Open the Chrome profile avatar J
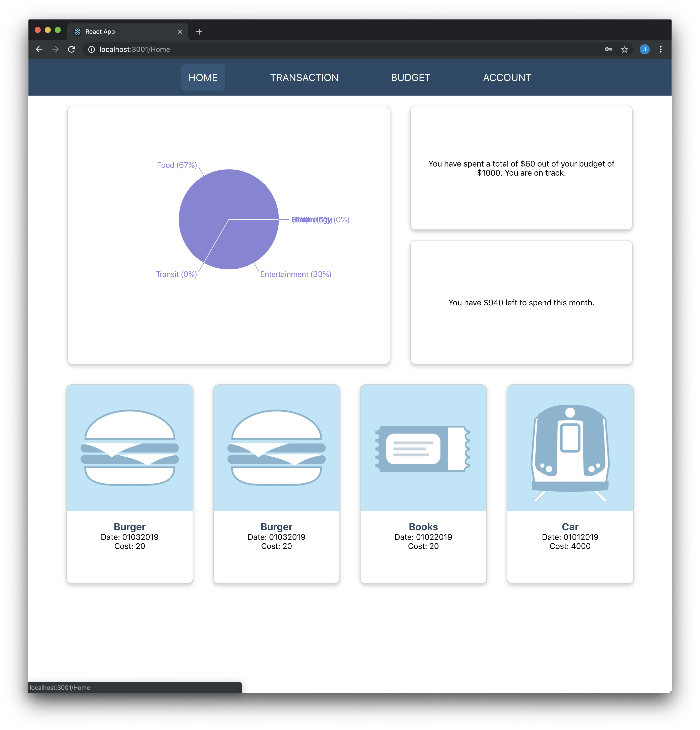Viewport: 700px width, 730px height. point(644,49)
